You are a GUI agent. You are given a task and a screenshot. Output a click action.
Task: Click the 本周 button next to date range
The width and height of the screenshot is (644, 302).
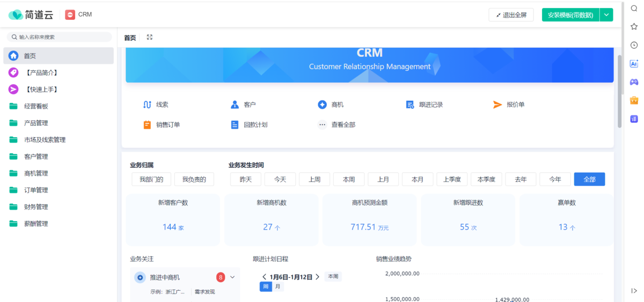333,277
